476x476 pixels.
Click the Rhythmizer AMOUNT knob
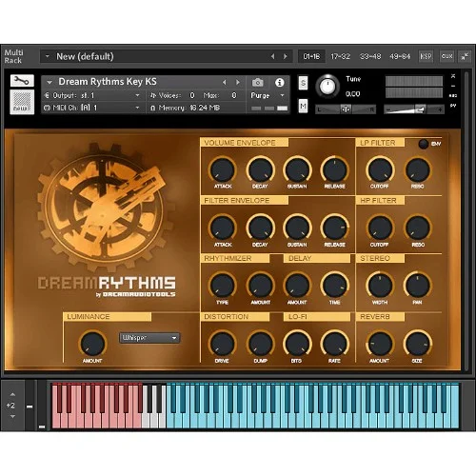click(260, 286)
